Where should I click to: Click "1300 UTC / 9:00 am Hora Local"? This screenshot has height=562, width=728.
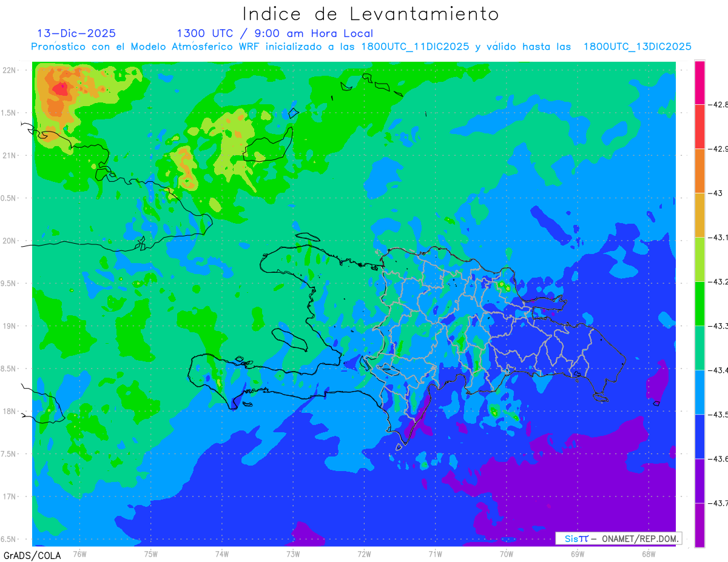275,33
